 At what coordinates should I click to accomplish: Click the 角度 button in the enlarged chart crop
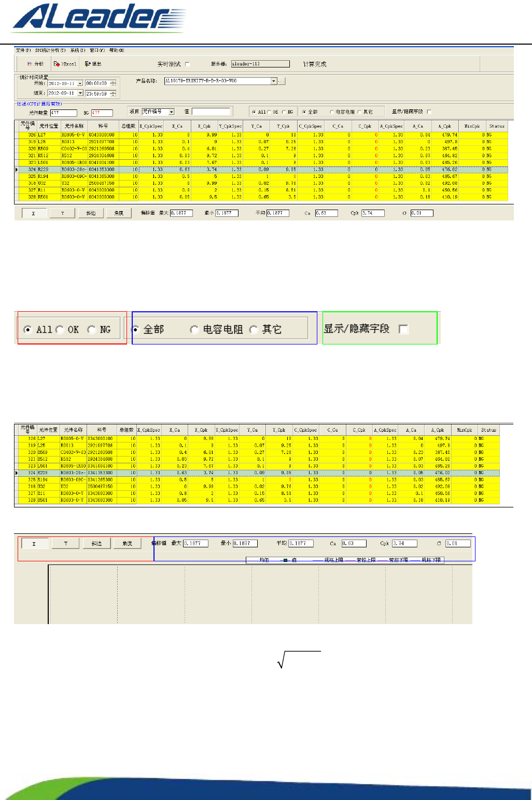[x=127, y=543]
